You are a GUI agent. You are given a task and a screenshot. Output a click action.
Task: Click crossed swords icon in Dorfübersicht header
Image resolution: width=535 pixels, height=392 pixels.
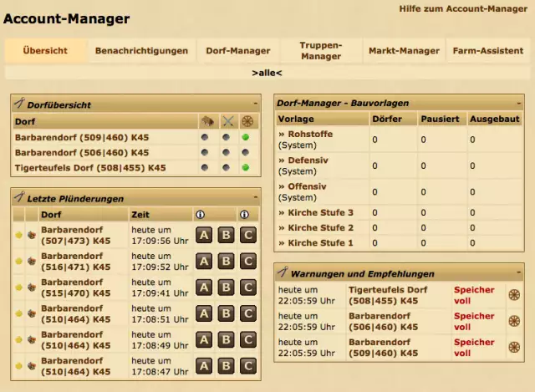coord(227,121)
